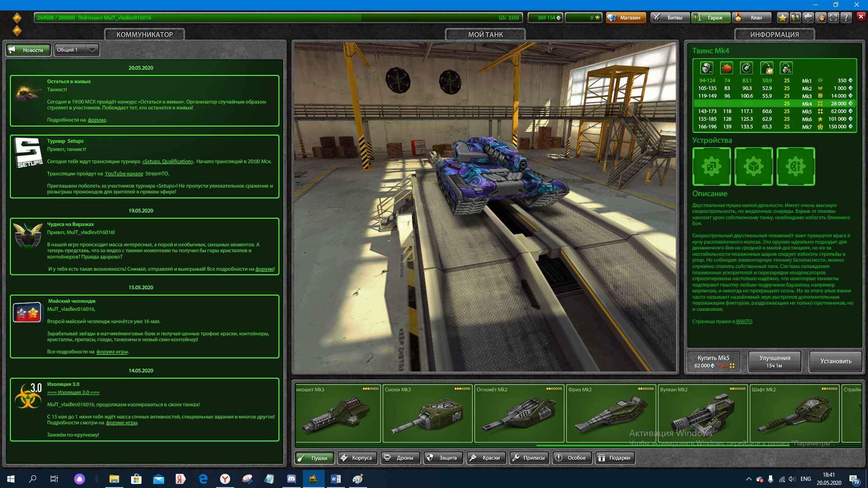Open the WikiTO turret page link
Screen dimensions: 868x488
744,322
